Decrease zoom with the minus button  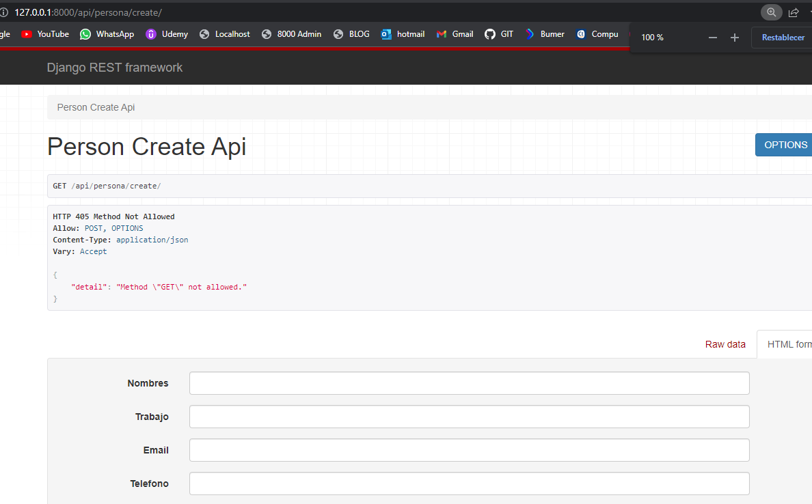(x=713, y=38)
